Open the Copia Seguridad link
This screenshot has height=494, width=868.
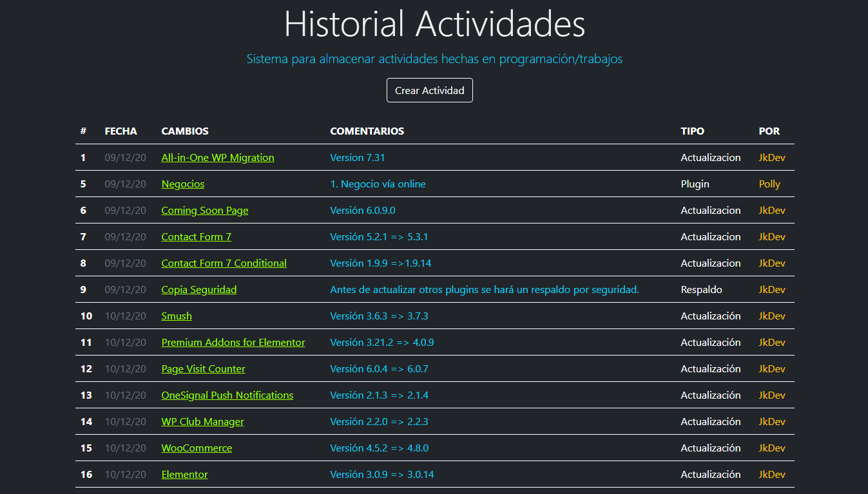(199, 290)
